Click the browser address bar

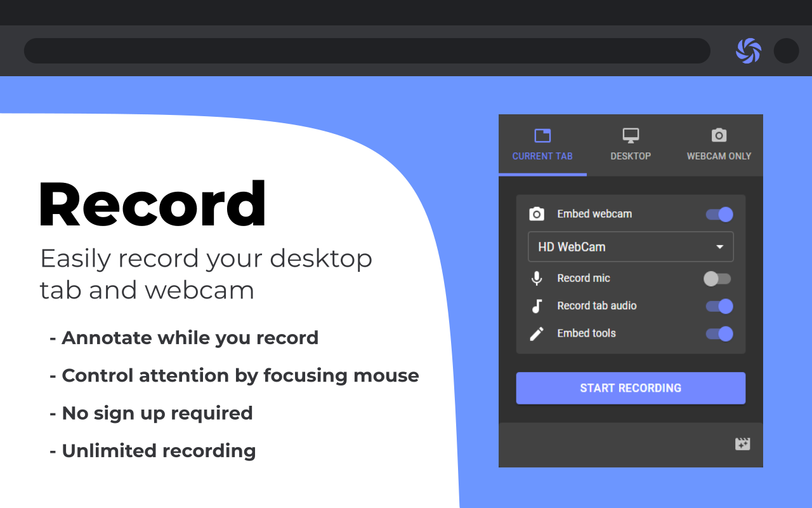click(367, 51)
